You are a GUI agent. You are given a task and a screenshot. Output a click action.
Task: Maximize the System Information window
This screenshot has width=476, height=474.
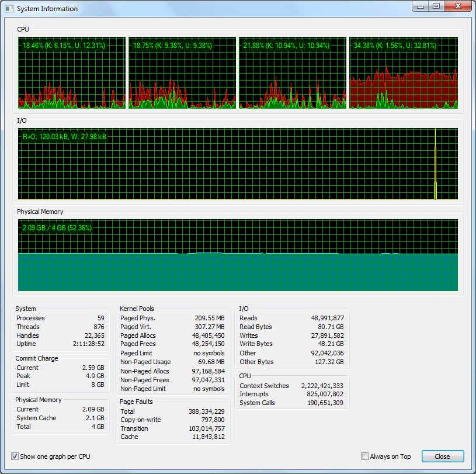(436, 6)
